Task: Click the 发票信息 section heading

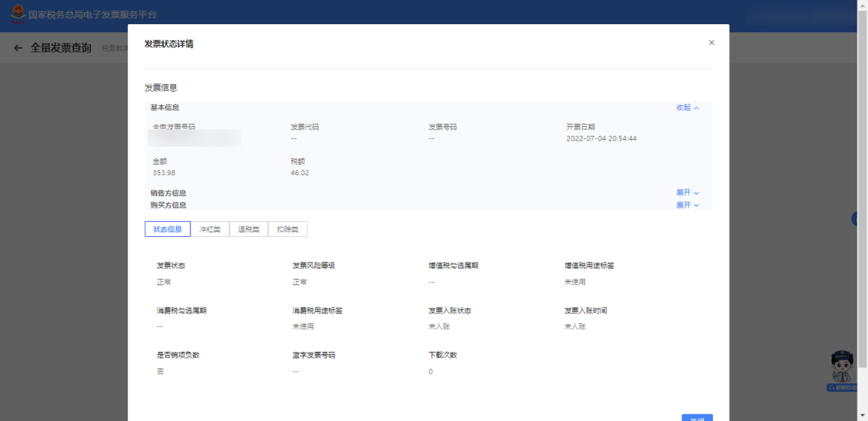Action: 161,88
